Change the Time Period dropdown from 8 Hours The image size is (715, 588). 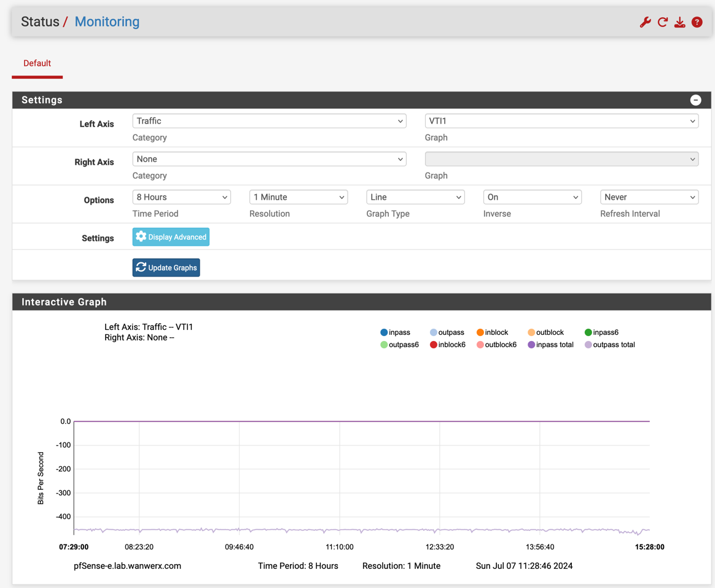coord(181,197)
